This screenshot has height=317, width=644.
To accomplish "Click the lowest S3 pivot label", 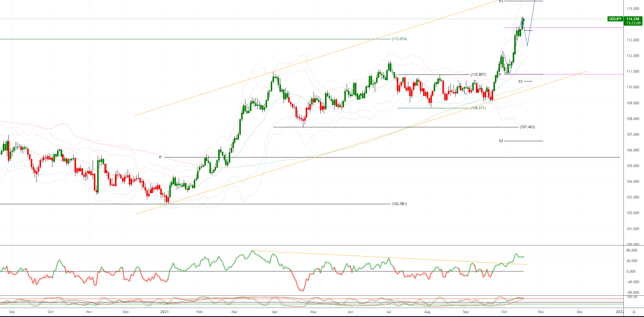I will click(501, 141).
